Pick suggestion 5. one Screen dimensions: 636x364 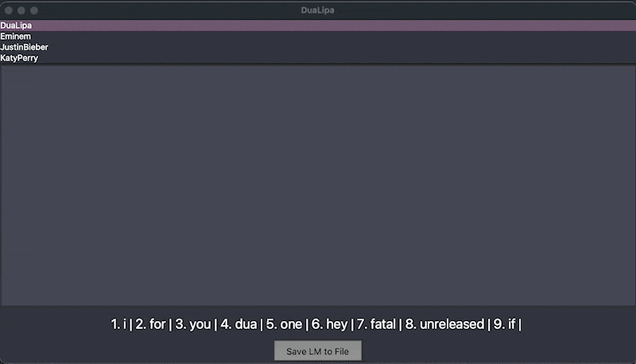[x=284, y=324]
